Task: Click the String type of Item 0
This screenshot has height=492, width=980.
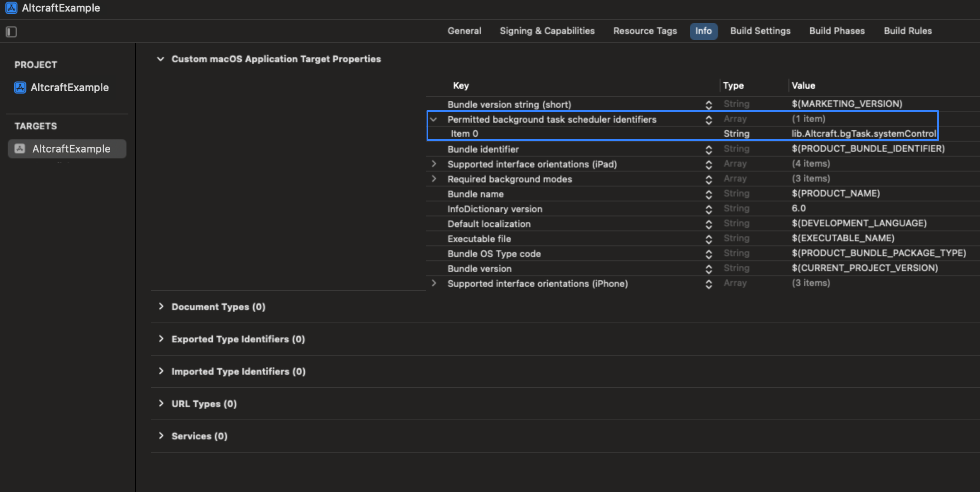Action: pos(736,133)
